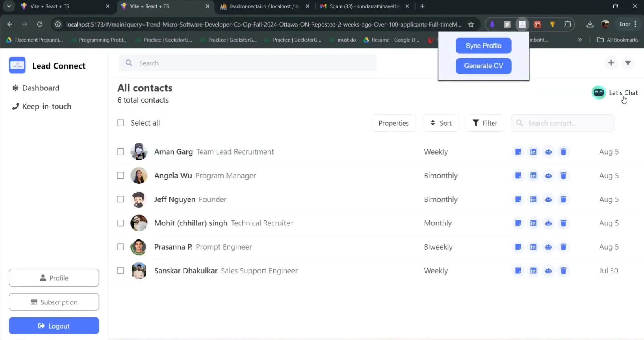Delete Aman Garg with trash icon
Viewport: 644px width, 340px height.
[x=563, y=152]
